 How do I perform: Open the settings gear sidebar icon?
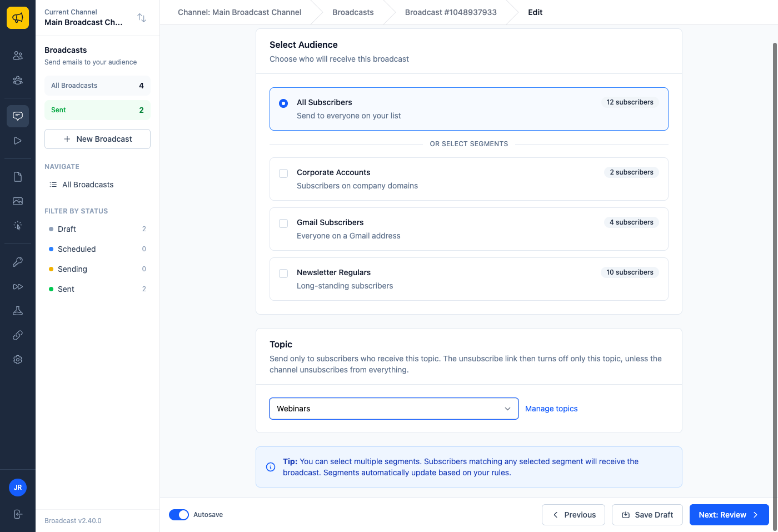pos(18,360)
